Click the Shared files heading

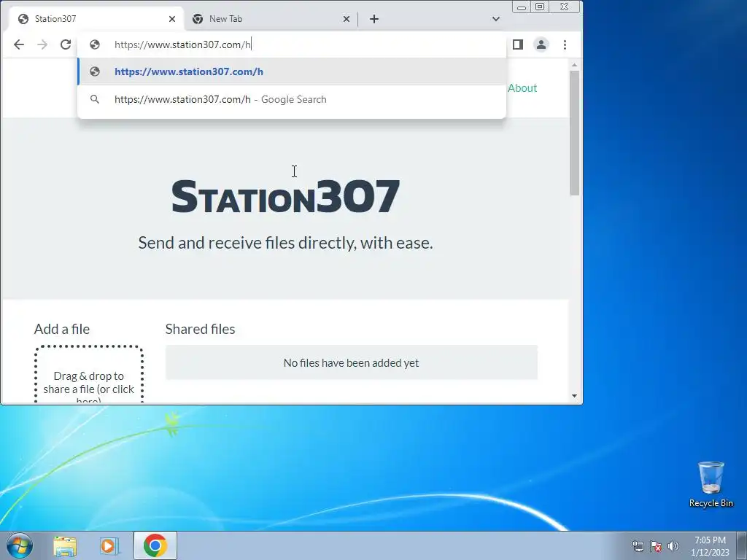(200, 329)
